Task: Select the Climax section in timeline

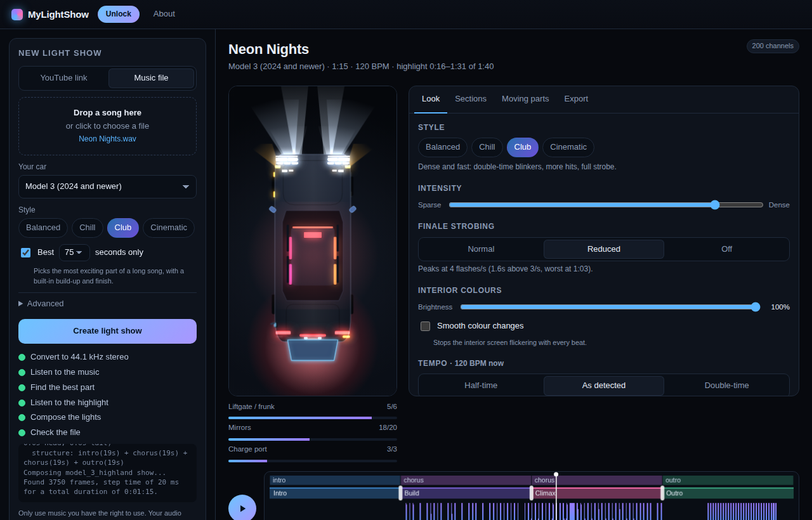Action: pyautogui.click(x=597, y=493)
